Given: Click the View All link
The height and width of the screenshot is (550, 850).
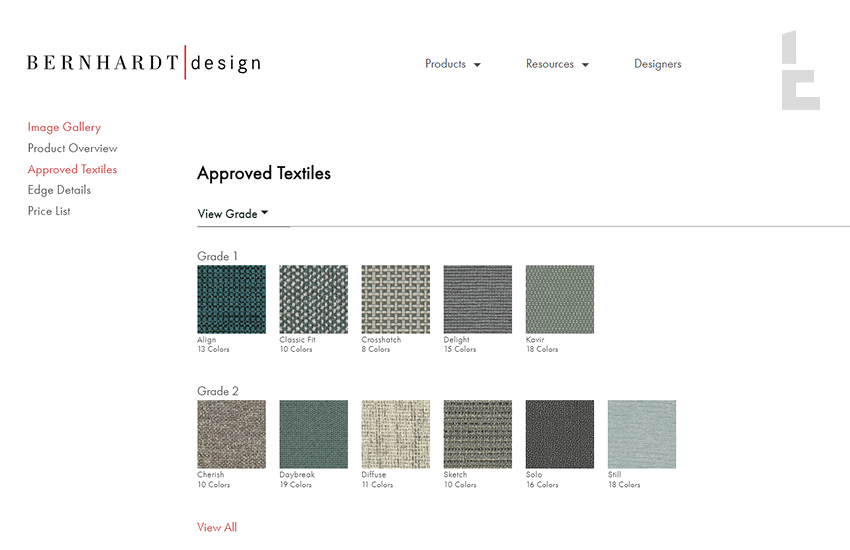Looking at the screenshot, I should tap(217, 527).
